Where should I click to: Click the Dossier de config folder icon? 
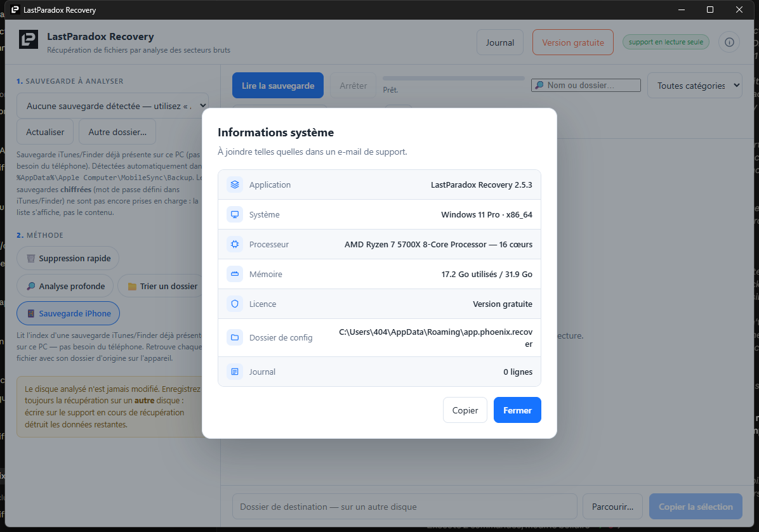coord(235,337)
